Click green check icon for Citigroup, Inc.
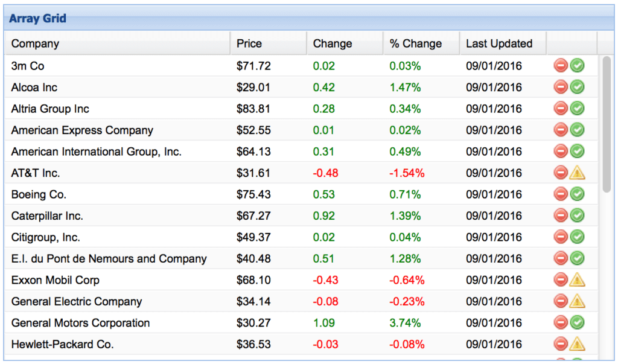The image size is (618, 364). pos(578,237)
